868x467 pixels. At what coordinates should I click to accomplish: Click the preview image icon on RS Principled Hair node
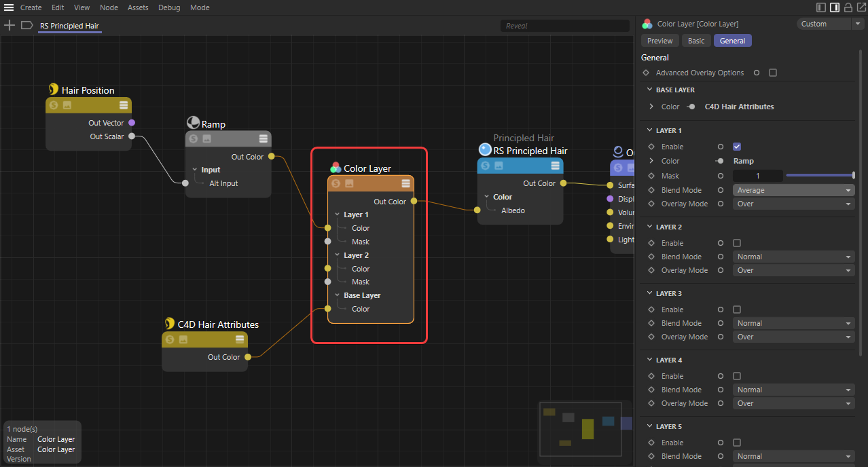pos(499,166)
